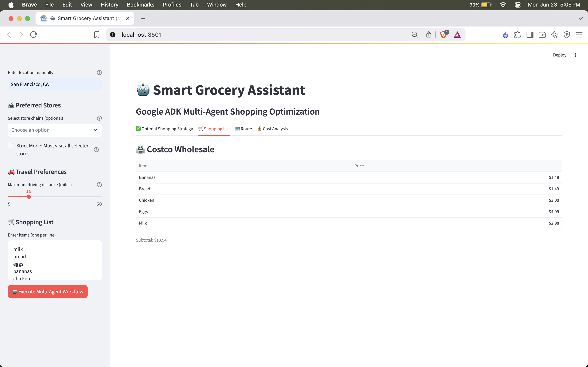Image resolution: width=588 pixels, height=367 pixels.
Task: Click the San Francisco, CA location field
Action: coord(55,84)
